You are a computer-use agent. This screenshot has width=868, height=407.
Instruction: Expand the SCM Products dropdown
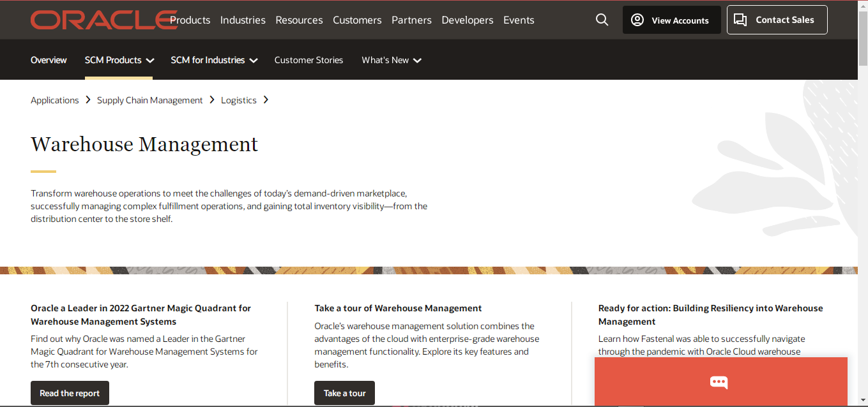pyautogui.click(x=119, y=60)
